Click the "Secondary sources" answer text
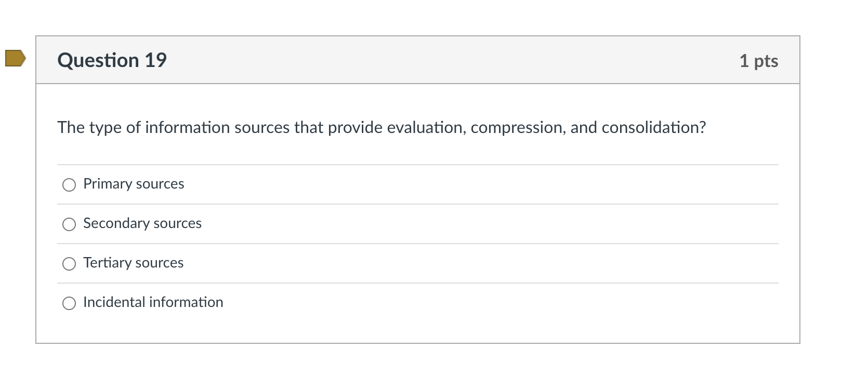Viewport: 868px width, 375px height. (x=142, y=223)
